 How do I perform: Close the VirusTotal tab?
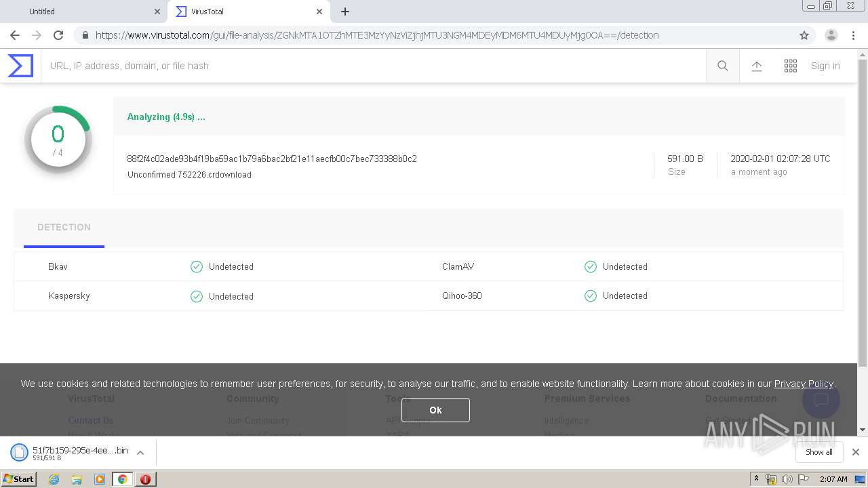tap(319, 12)
